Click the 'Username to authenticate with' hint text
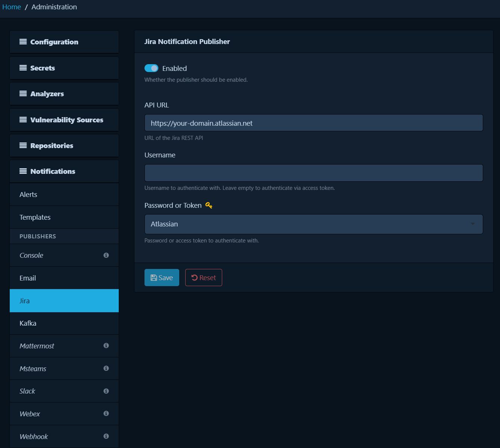 tap(239, 188)
